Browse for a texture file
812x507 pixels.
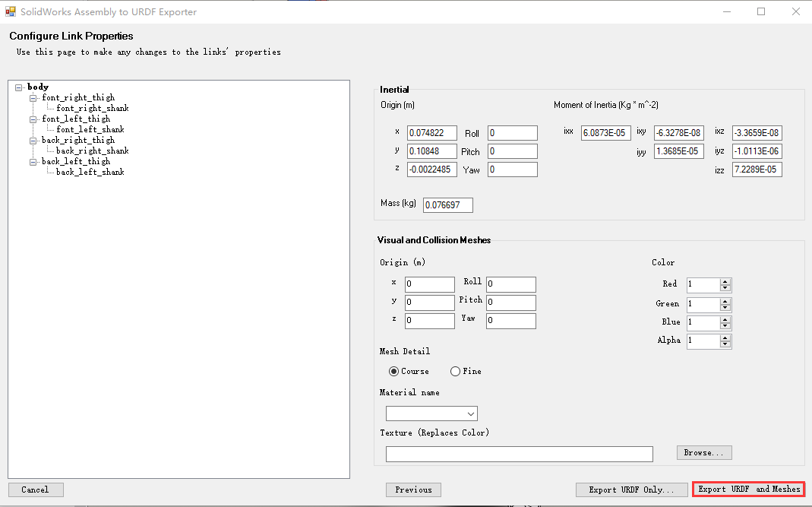click(x=703, y=452)
